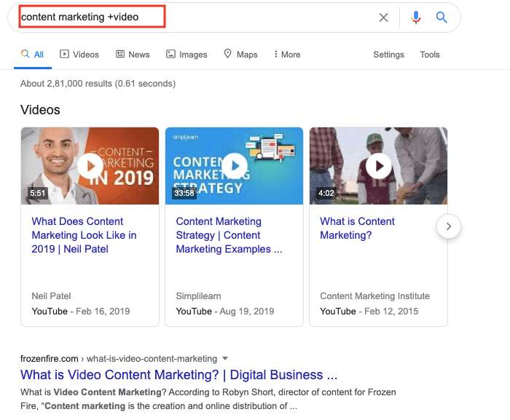The width and height of the screenshot is (510, 420).
Task: Switch to the Videos tab
Action: click(x=79, y=55)
